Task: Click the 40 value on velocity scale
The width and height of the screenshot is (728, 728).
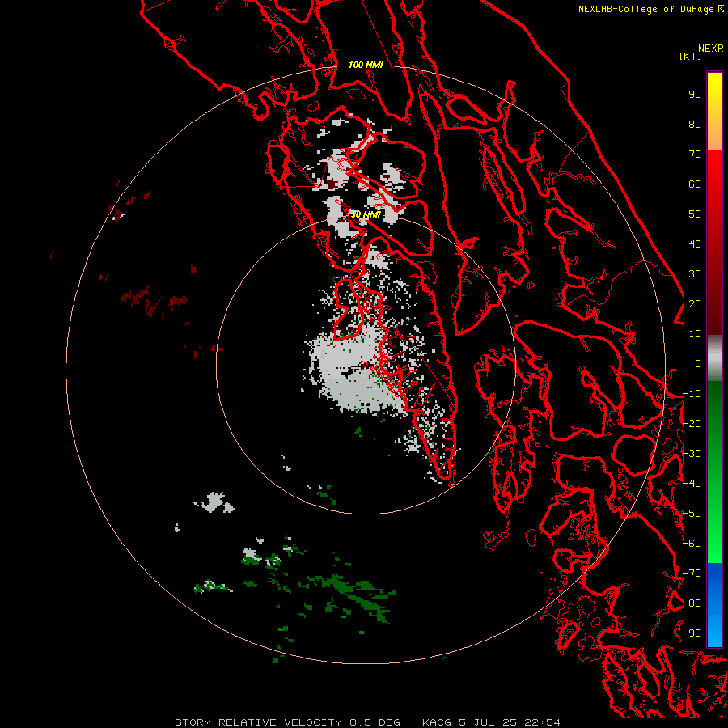Action: pos(695,244)
